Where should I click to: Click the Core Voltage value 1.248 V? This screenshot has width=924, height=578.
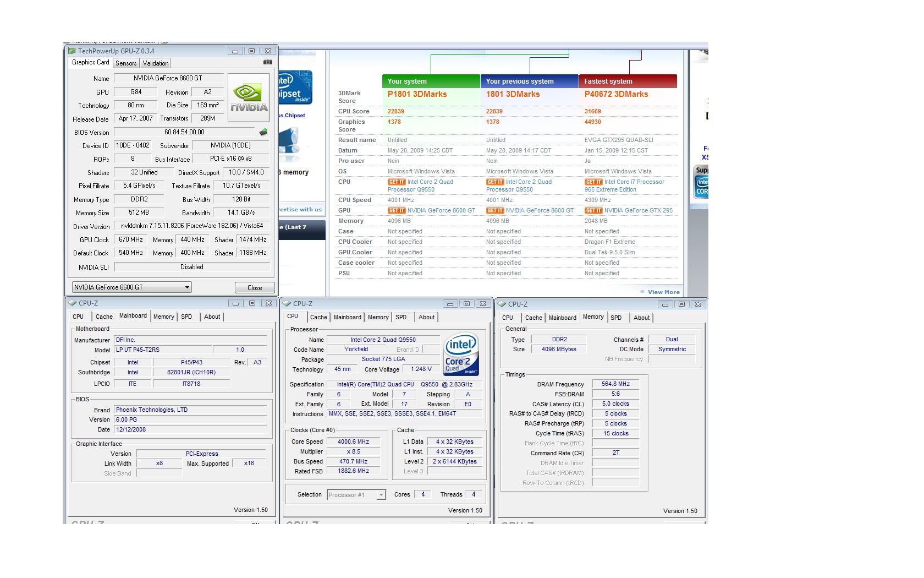421,369
